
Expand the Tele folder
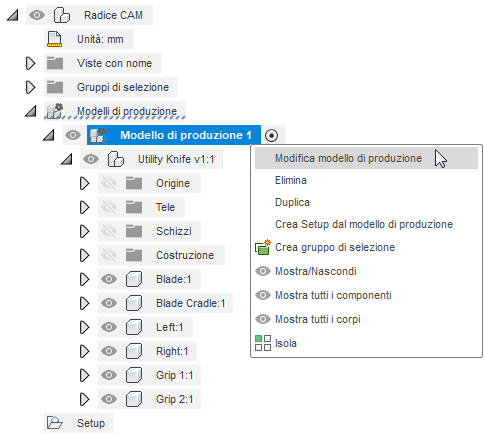point(84,207)
